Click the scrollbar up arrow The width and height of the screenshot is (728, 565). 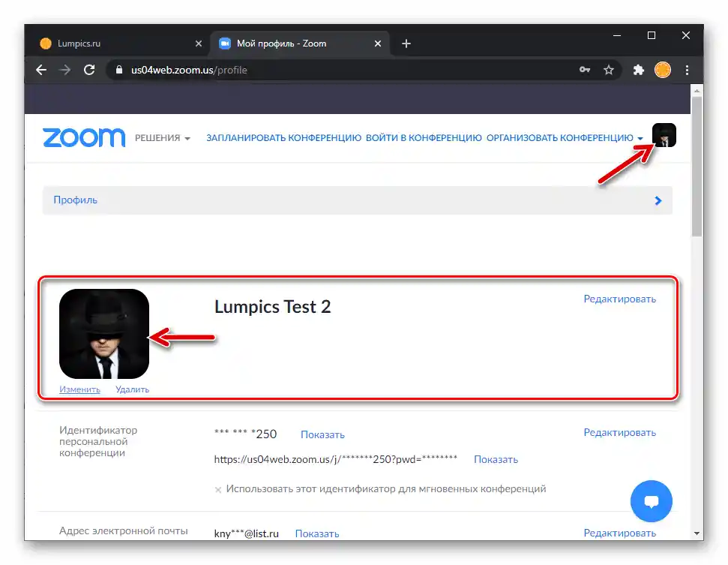click(697, 91)
